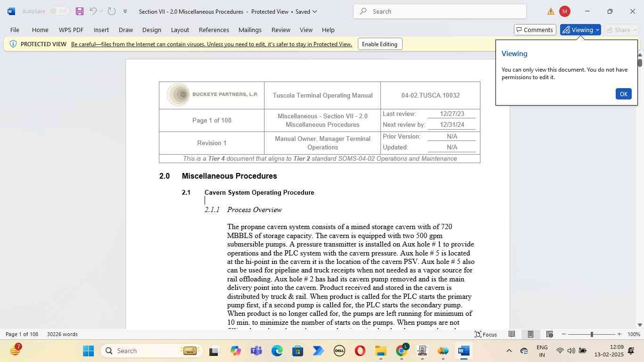
Task: Open the Windows Start menu
Action: point(89,351)
